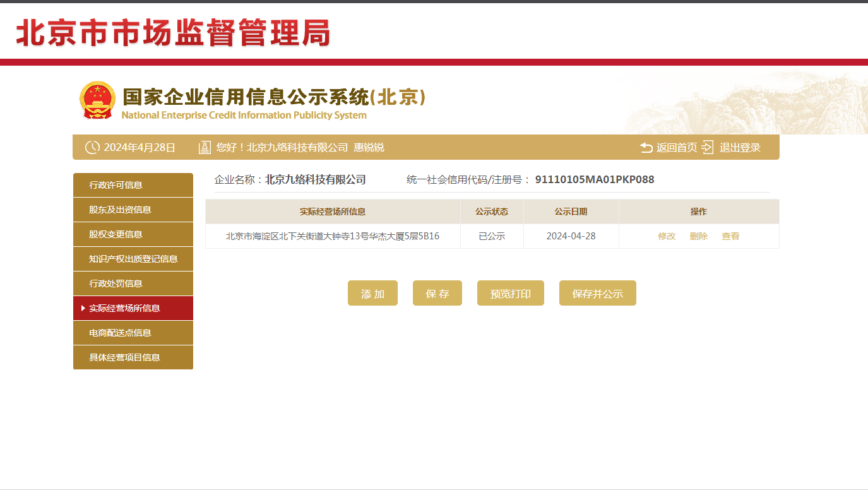Open 具体经营项目信息 sidebar item

pyautogui.click(x=133, y=357)
